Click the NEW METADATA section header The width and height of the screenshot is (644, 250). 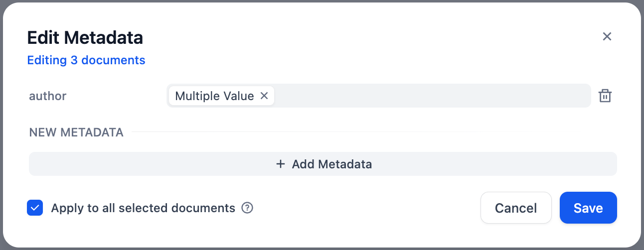[76, 132]
